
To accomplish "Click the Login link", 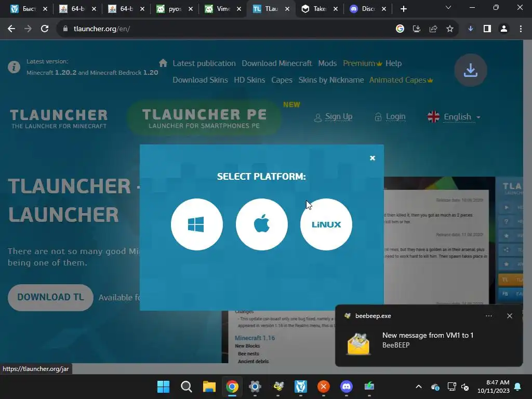I will (390, 117).
